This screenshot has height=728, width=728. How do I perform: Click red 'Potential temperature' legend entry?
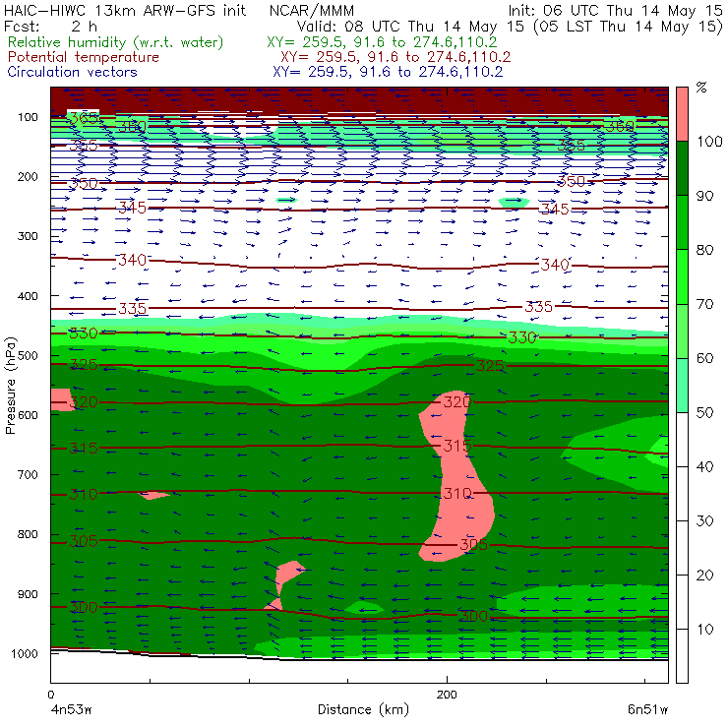84,57
